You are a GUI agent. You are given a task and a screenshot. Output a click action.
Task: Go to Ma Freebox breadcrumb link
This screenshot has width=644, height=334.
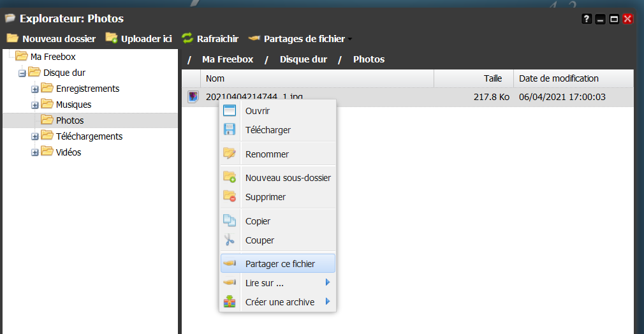coord(228,59)
